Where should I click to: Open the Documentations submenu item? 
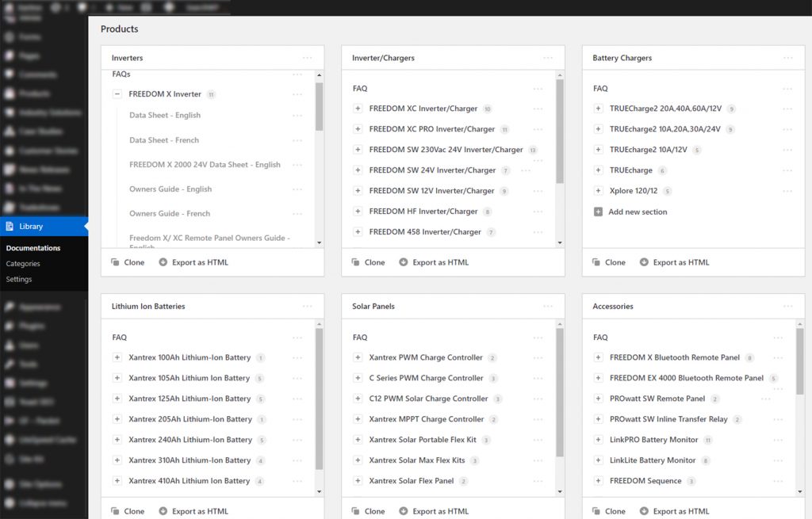point(33,248)
